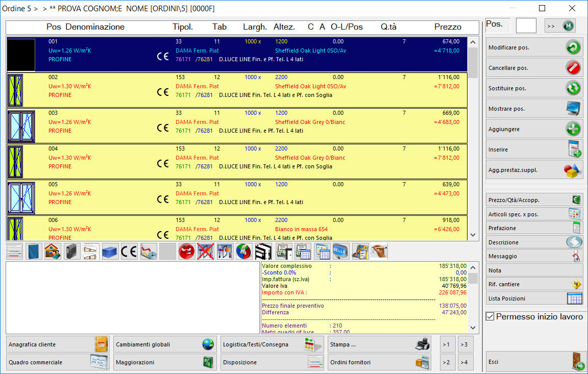Open Prezzo/Qtà/Accopp. panel

534,200
